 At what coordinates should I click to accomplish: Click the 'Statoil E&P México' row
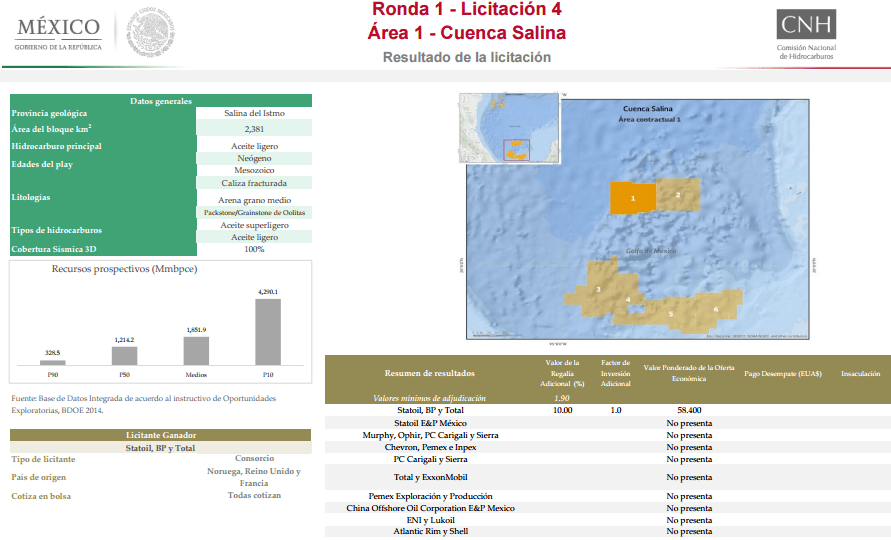point(608,423)
